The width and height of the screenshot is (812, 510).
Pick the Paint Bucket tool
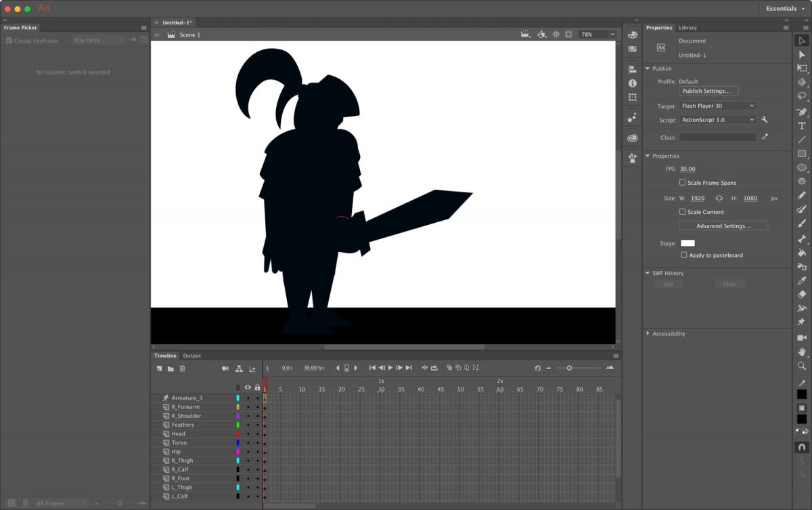803,251
